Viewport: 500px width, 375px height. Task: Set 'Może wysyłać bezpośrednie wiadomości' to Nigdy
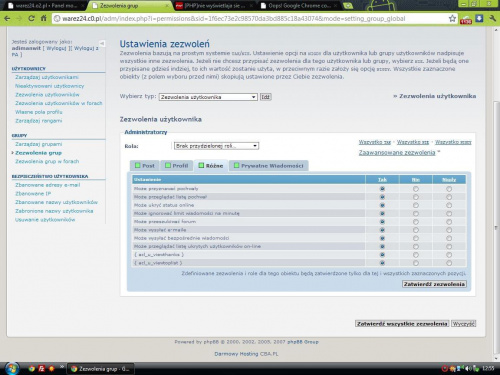[449, 238]
